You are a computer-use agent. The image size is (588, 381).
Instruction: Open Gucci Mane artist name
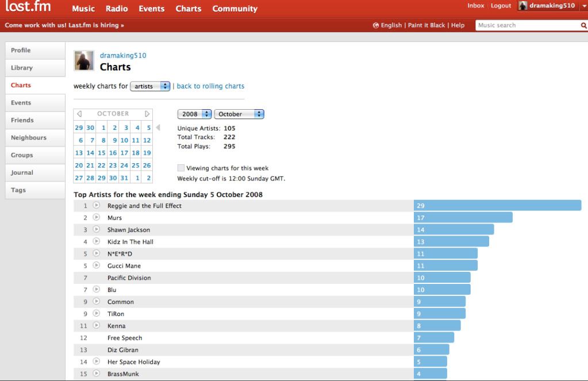tap(124, 266)
